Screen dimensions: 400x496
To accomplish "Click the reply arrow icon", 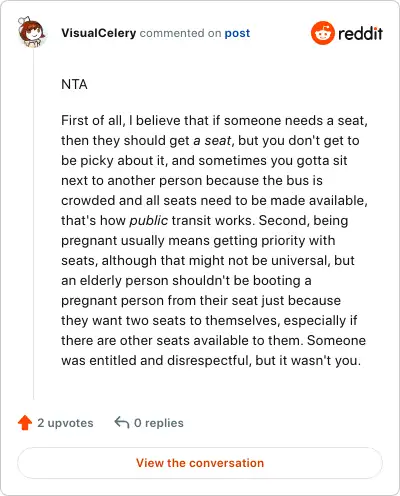I will 122,422.
